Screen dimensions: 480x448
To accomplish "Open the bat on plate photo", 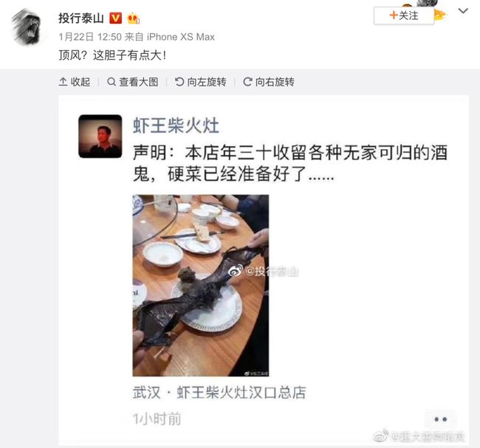I will 201,286.
